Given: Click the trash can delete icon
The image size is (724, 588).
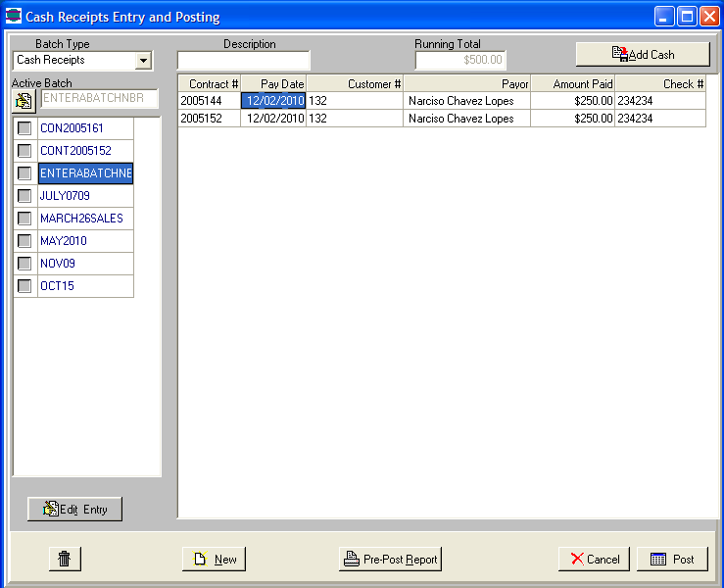Looking at the screenshot, I should (65, 559).
